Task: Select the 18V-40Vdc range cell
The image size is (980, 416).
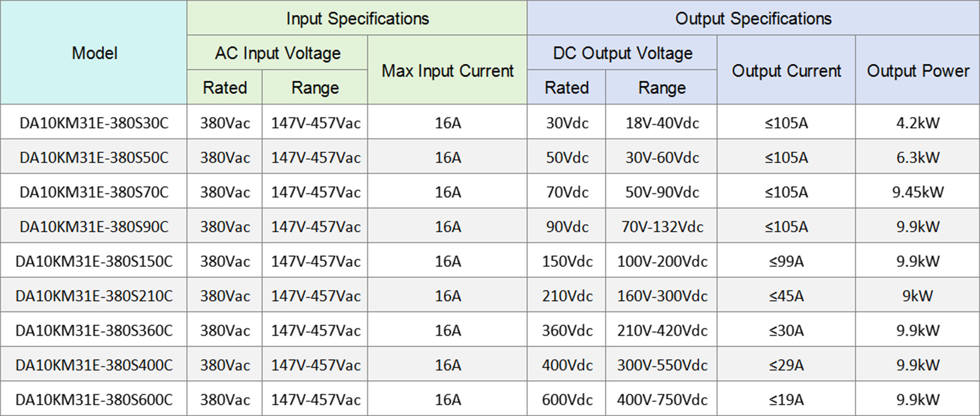Action: (662, 123)
